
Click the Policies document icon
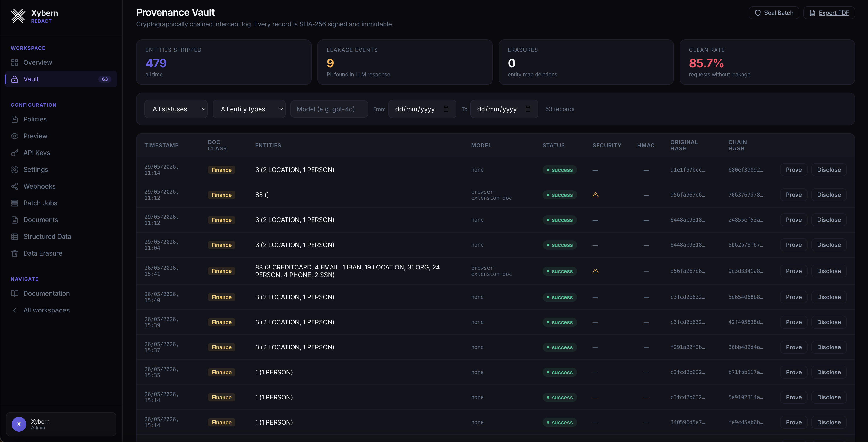point(15,119)
